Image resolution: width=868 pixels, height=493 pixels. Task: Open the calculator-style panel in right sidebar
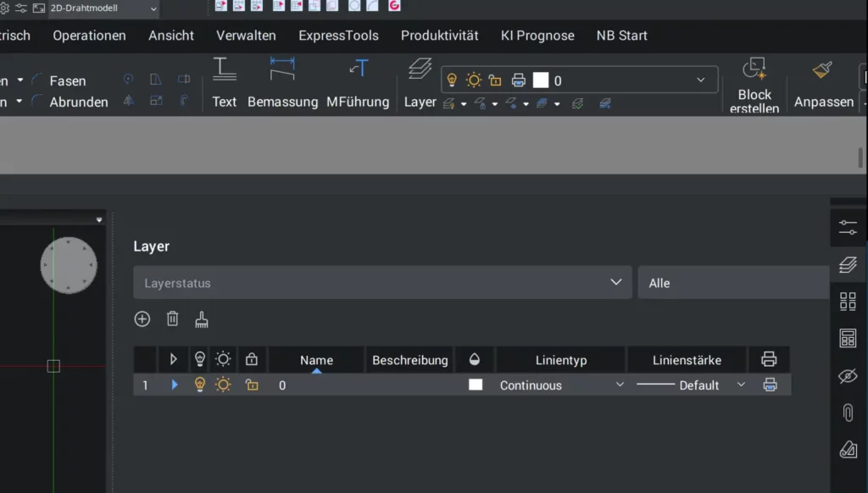click(848, 338)
